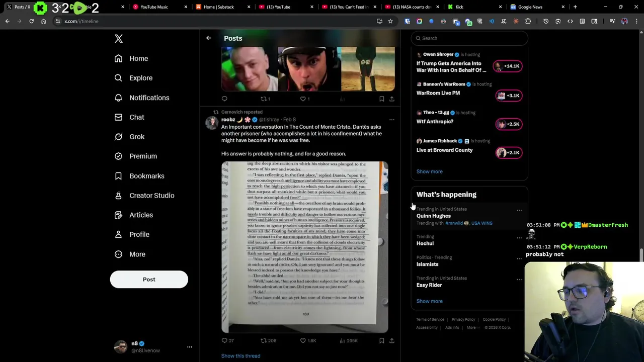Bookmark the roobz Monte Cristo post

coord(381,340)
